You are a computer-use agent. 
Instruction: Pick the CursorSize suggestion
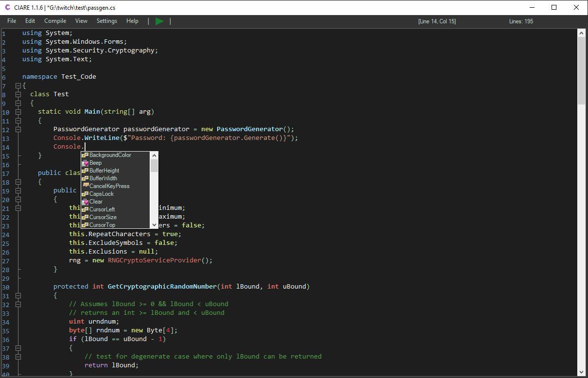116,217
